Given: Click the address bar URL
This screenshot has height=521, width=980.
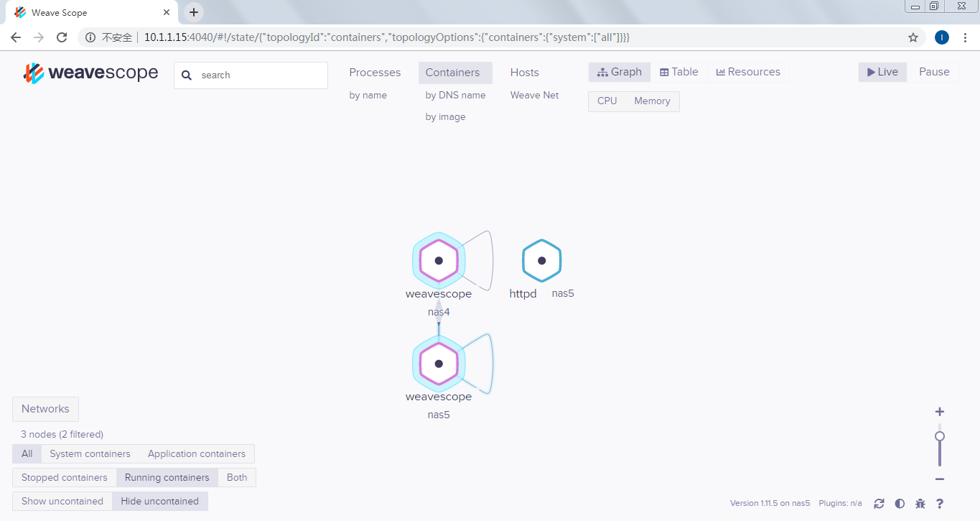Looking at the screenshot, I should pos(387,37).
